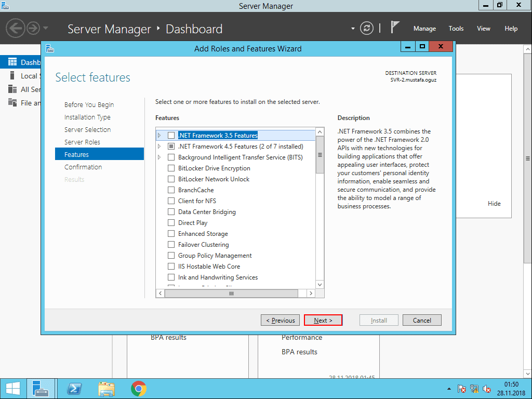
Task: Cancel the Add Roles and Features Wizard
Action: [422, 320]
